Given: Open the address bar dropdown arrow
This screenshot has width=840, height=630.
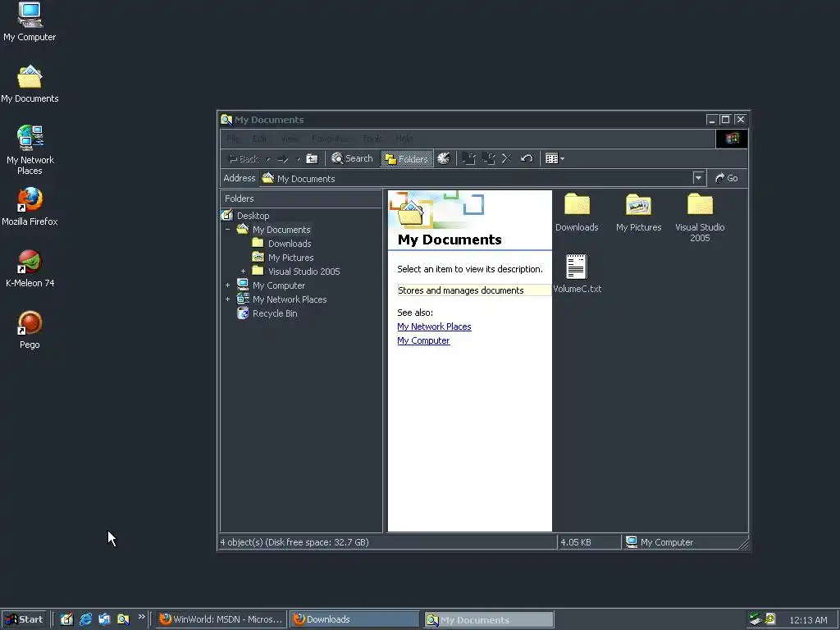Looking at the screenshot, I should coord(698,178).
